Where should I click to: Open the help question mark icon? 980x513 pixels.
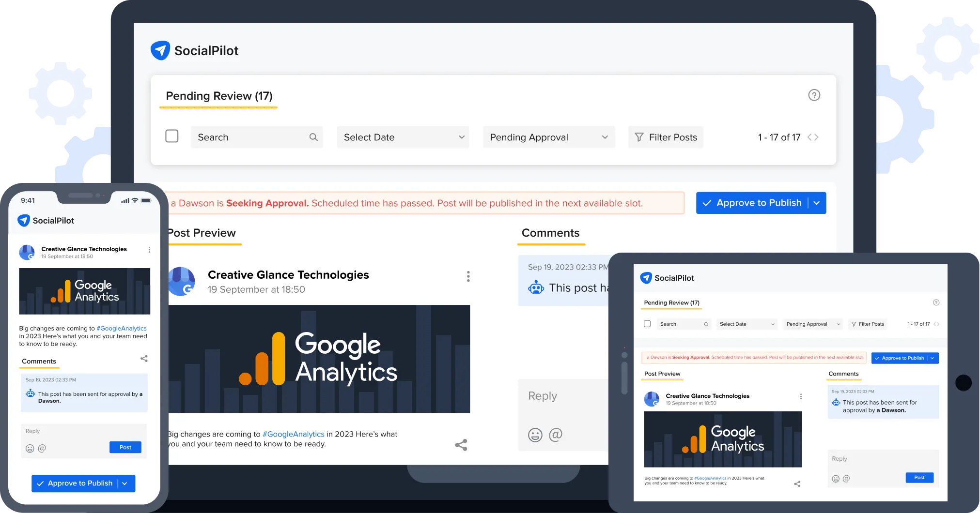pos(814,95)
